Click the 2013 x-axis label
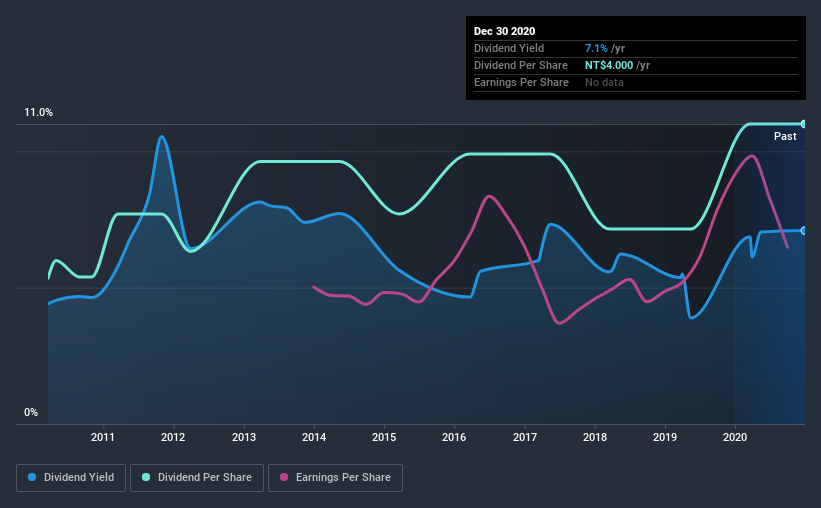 [244, 437]
